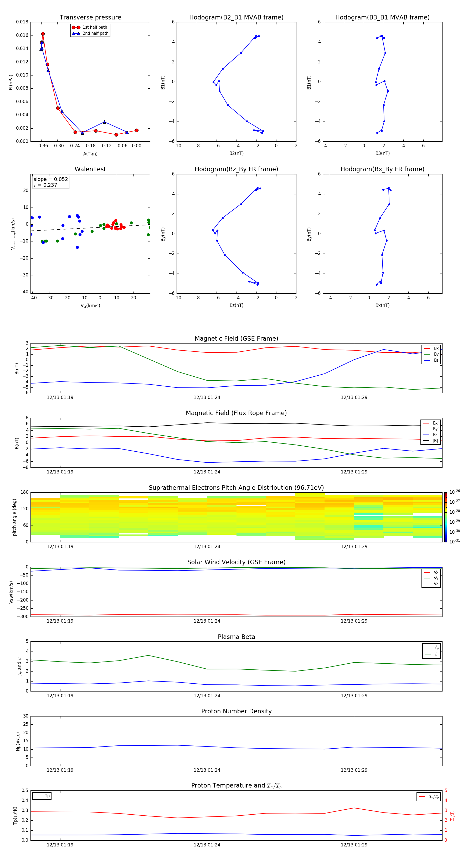
Task: Click the 'Plasma Beta' plot title
Action: coord(236,637)
